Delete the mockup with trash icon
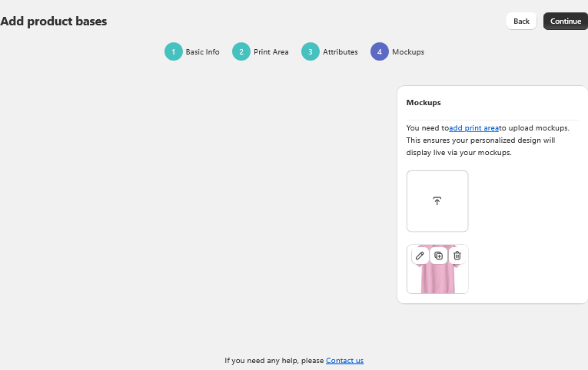The width and height of the screenshot is (588, 370). [457, 256]
